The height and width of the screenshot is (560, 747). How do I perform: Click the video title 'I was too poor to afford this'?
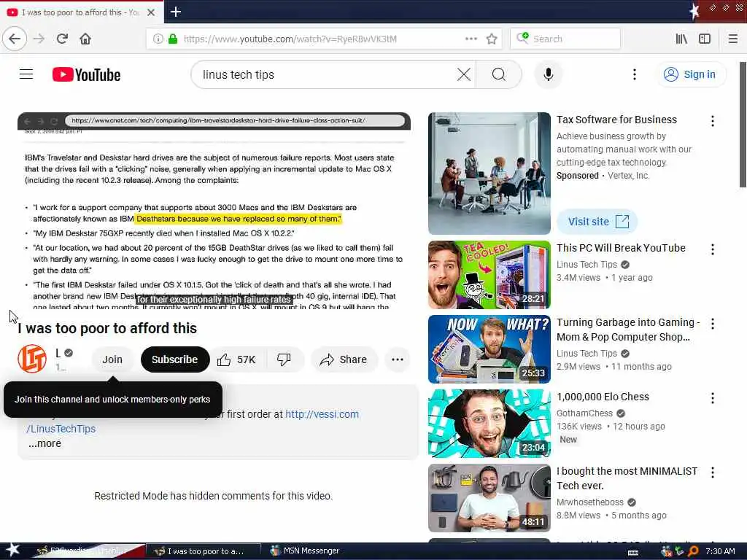pyautogui.click(x=107, y=328)
